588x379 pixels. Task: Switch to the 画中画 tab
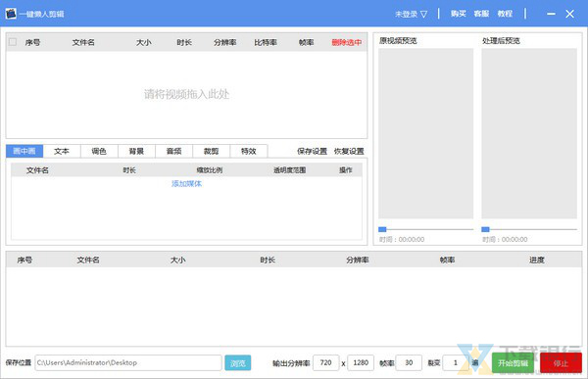pyautogui.click(x=24, y=151)
